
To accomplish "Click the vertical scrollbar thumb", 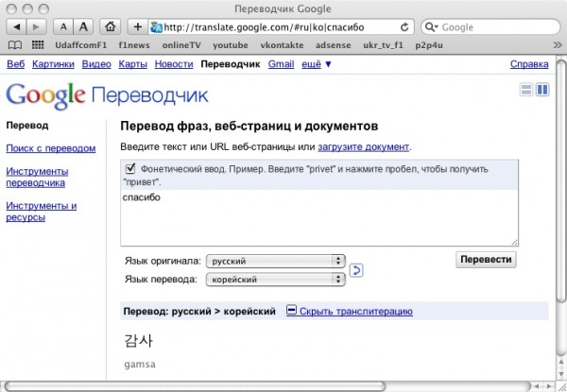I will click(560, 180).
